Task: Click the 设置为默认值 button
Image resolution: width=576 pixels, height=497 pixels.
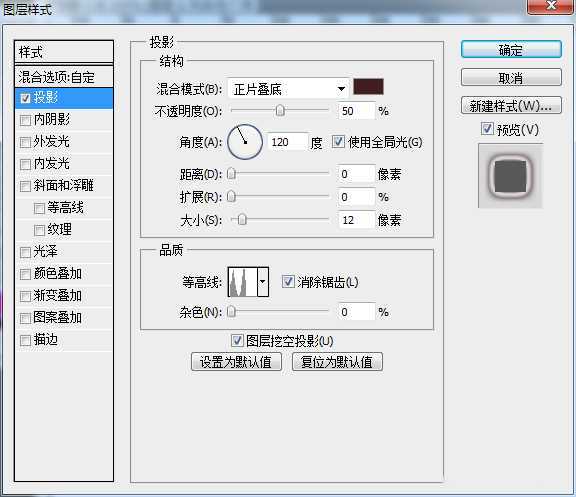Action: (236, 362)
